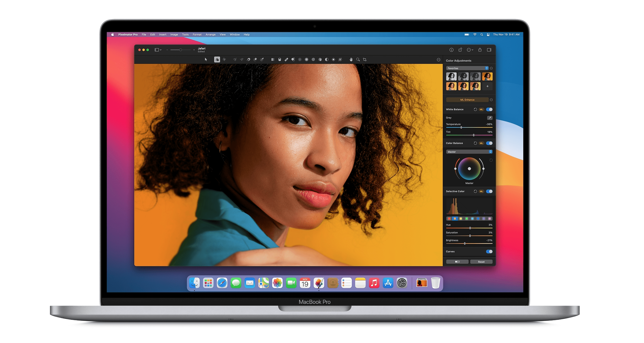Turn off the Selective Color switch
The width and height of the screenshot is (644, 343).
489,191
